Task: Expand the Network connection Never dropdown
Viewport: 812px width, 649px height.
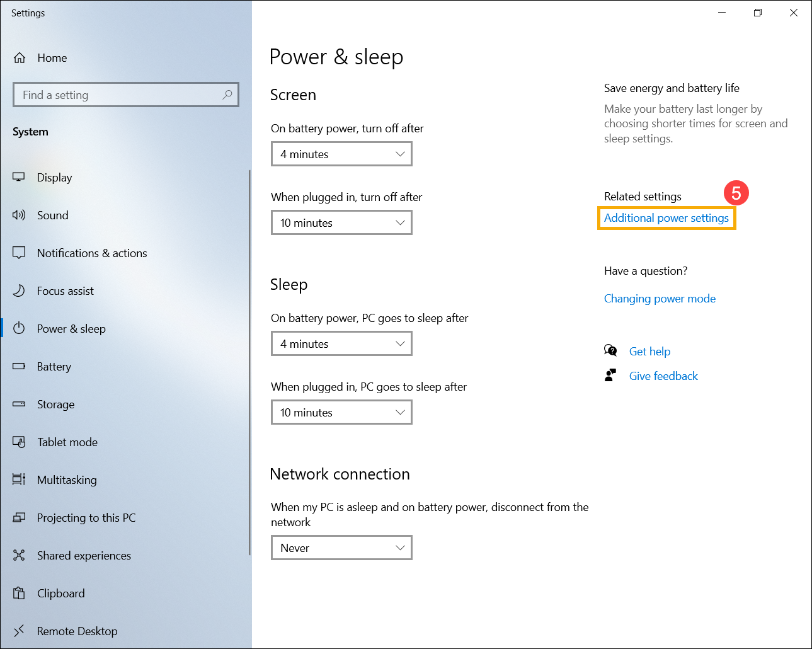Action: coord(341,548)
